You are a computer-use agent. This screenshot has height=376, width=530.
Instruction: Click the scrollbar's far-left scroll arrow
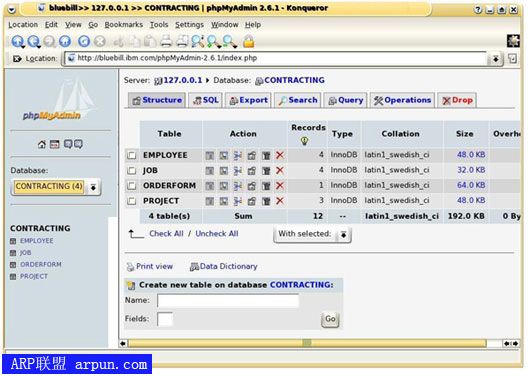pos(123,344)
